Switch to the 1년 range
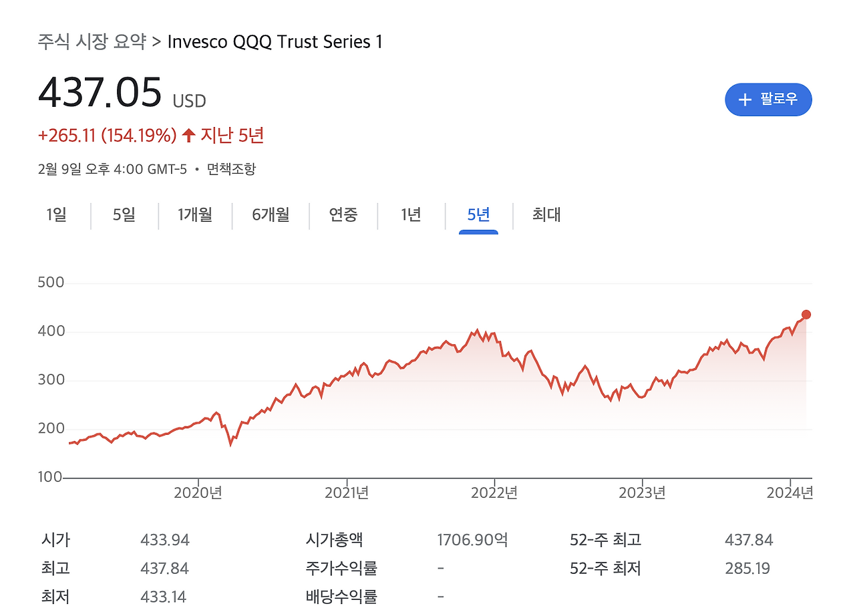855x616 pixels. 410,215
